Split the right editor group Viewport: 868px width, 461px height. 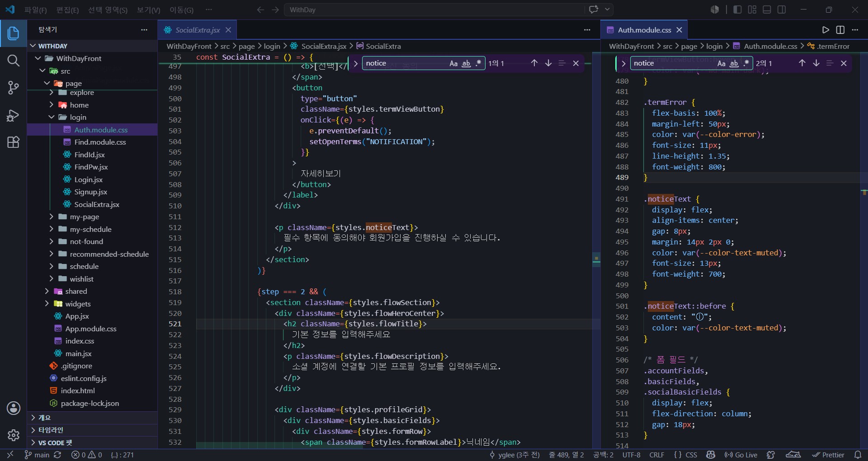click(x=840, y=30)
